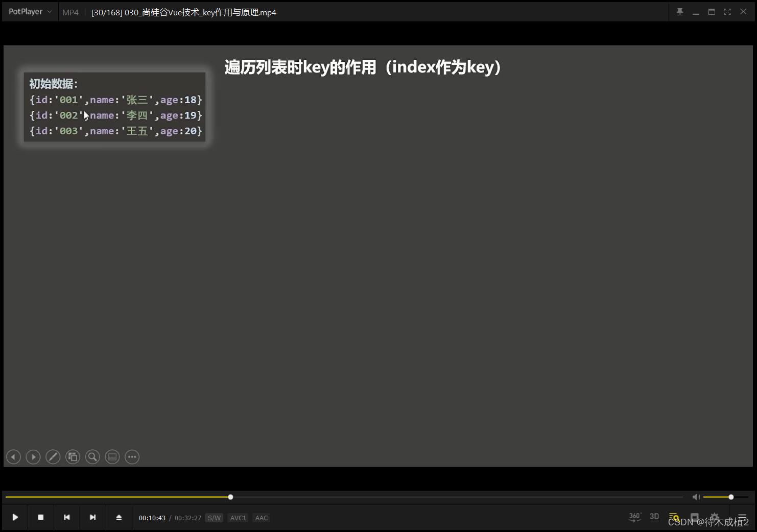The image size is (757, 532).
Task: Go to previous slide in slideshow controls
Action: (x=13, y=457)
